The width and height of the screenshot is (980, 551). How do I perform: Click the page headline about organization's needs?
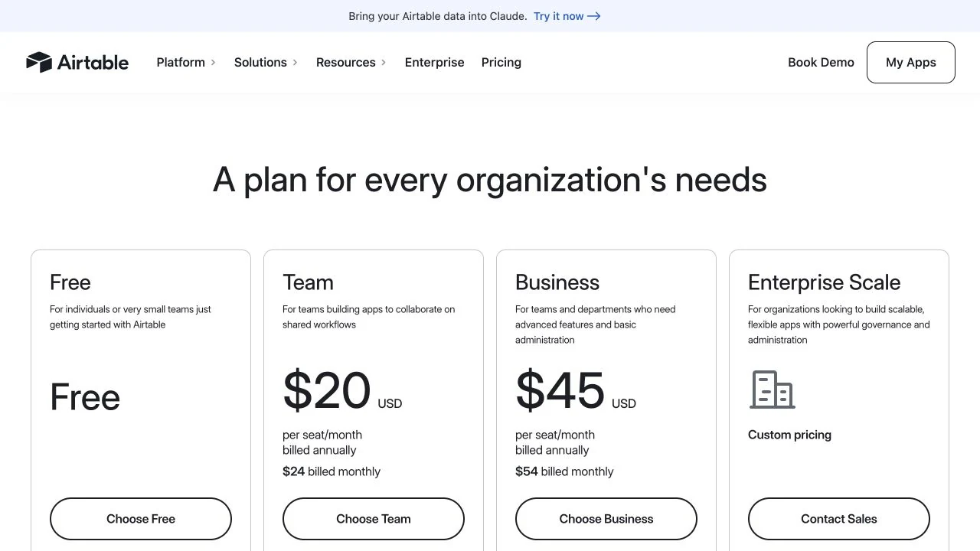pos(490,180)
